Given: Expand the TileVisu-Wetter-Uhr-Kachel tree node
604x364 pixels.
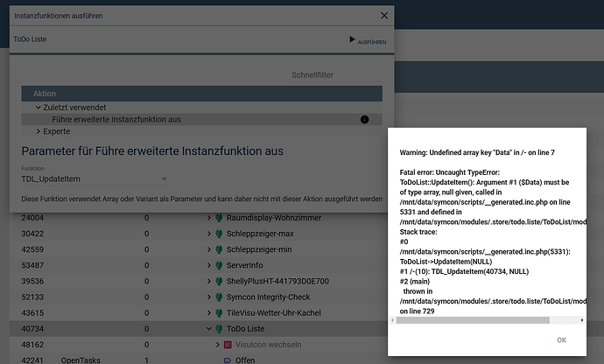Looking at the screenshot, I should (208, 313).
